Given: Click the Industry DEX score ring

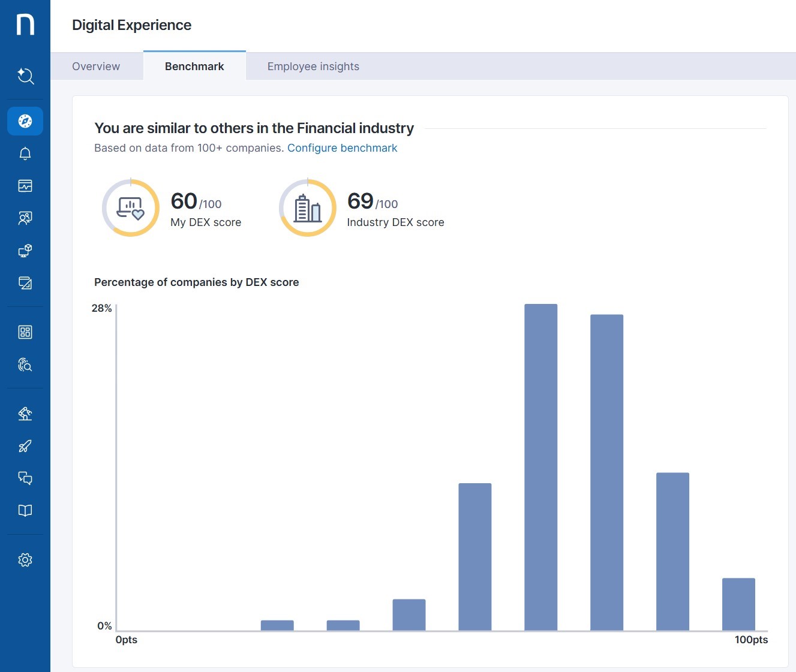Looking at the screenshot, I should 308,208.
